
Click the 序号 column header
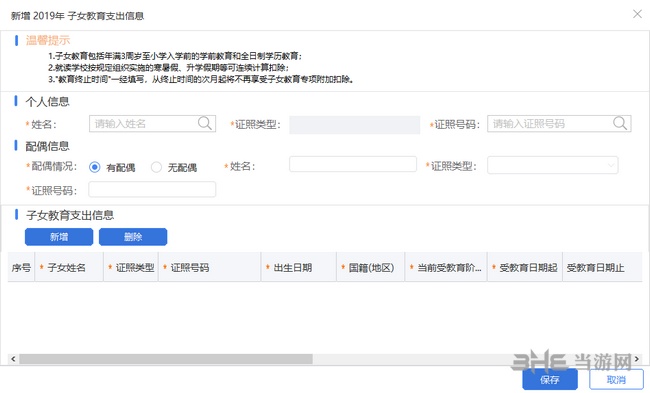(x=21, y=267)
